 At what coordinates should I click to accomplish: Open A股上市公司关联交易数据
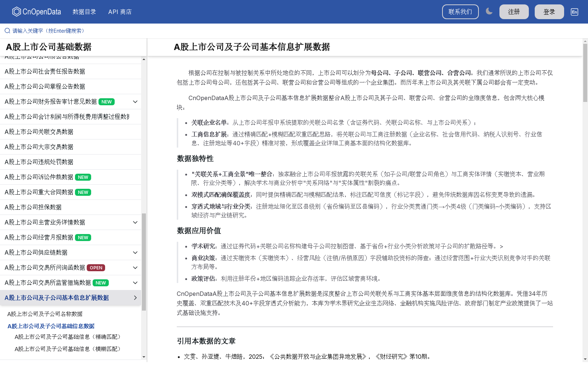(x=71, y=132)
